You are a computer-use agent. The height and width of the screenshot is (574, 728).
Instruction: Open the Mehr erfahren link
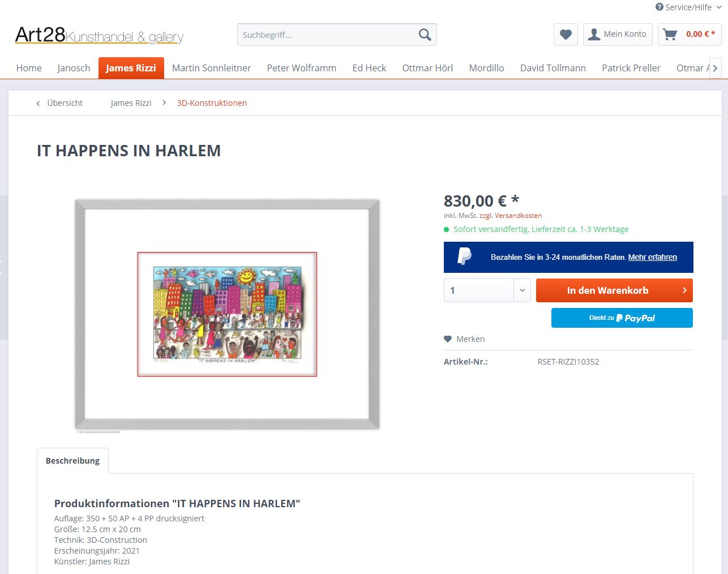(652, 257)
